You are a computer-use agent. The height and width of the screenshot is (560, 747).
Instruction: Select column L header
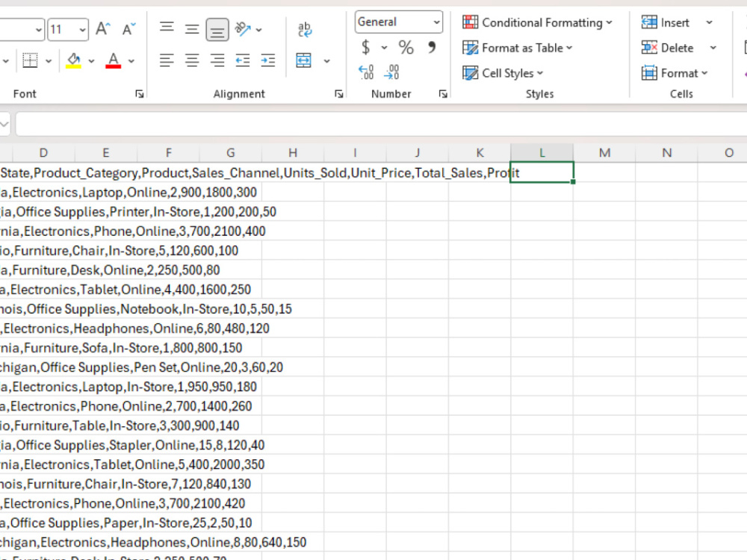pyautogui.click(x=542, y=153)
